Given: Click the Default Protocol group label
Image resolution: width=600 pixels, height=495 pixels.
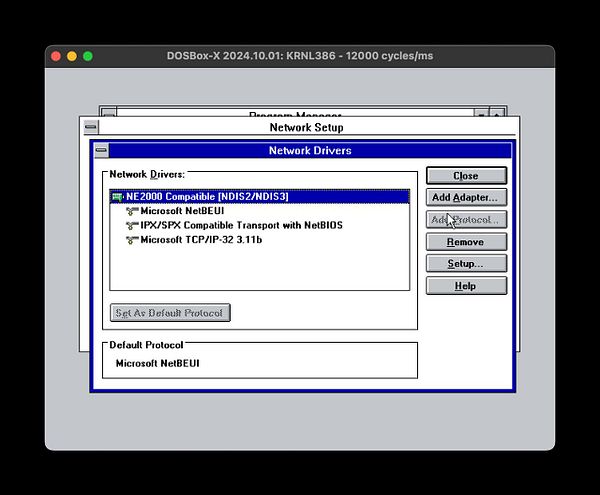Looking at the screenshot, I should (146, 345).
